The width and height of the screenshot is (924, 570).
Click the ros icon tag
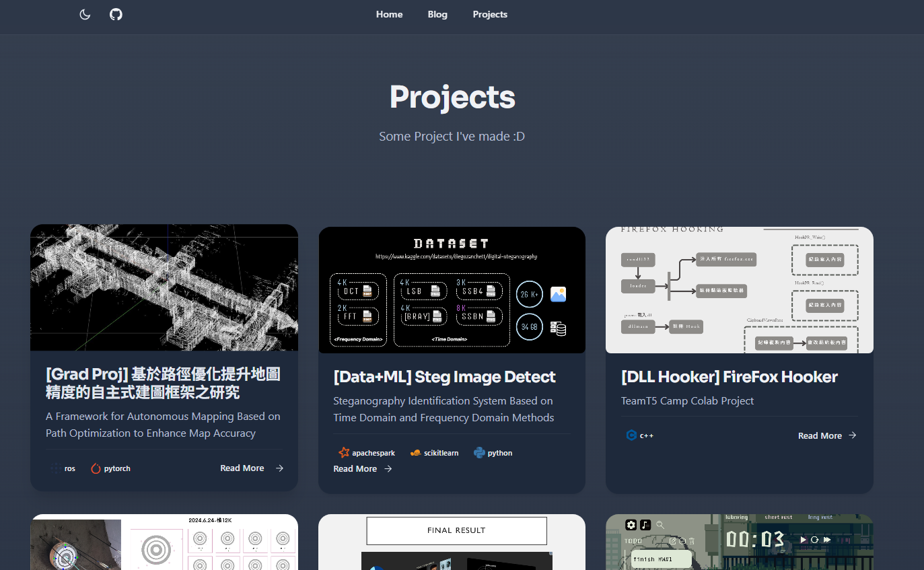(62, 468)
